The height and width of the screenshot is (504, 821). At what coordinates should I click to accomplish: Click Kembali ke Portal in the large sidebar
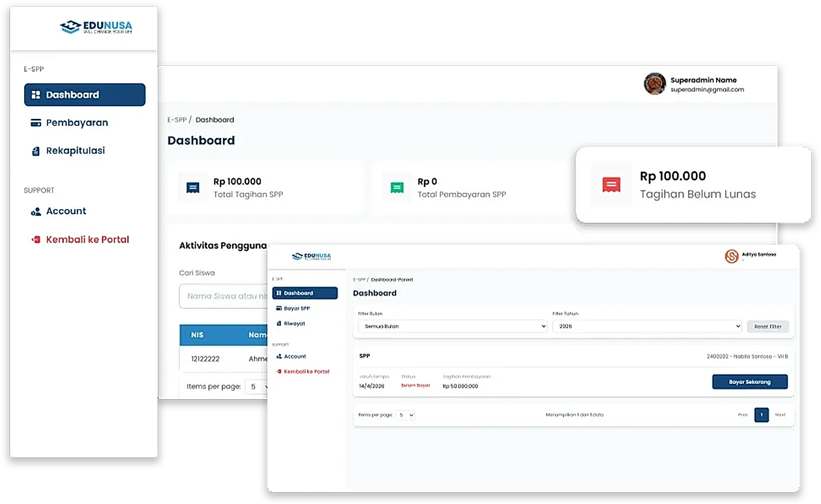(87, 239)
